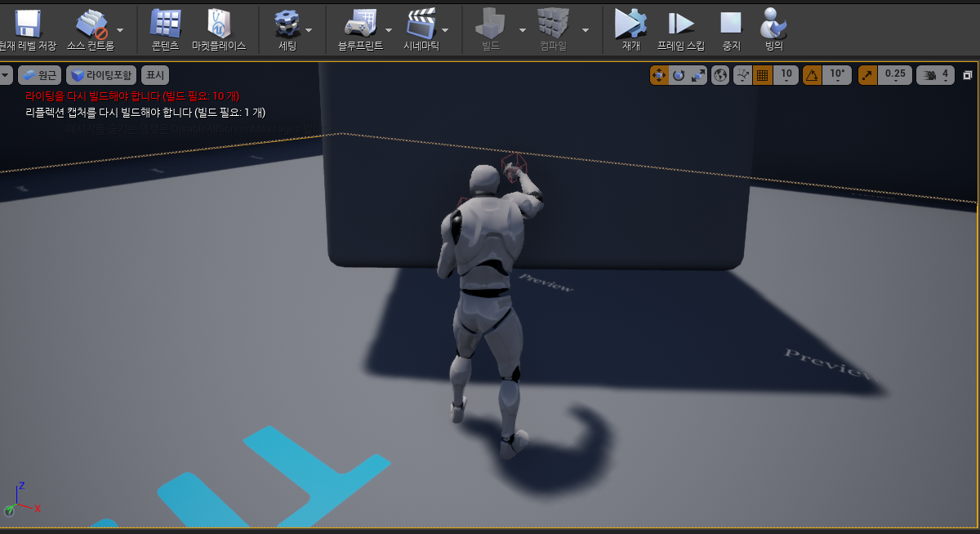Click the disabled Build (빌드) button
This screenshot has height=534, width=980.
[x=491, y=30]
